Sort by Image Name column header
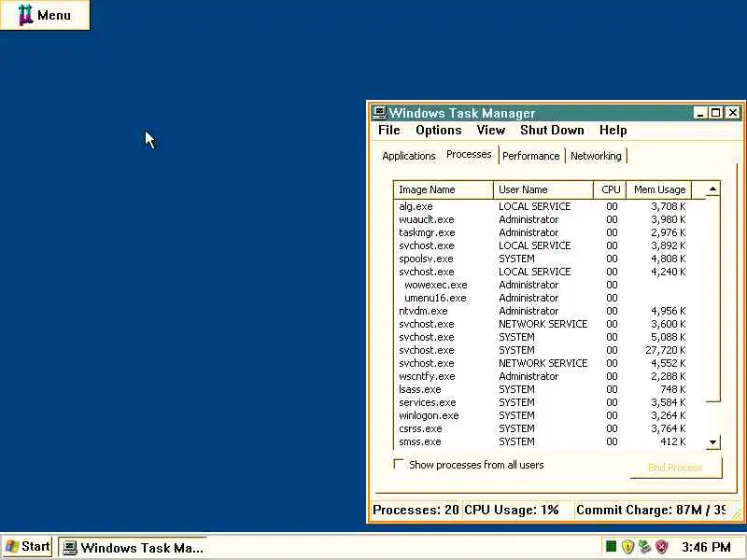This screenshot has height=560, width=747. [443, 189]
